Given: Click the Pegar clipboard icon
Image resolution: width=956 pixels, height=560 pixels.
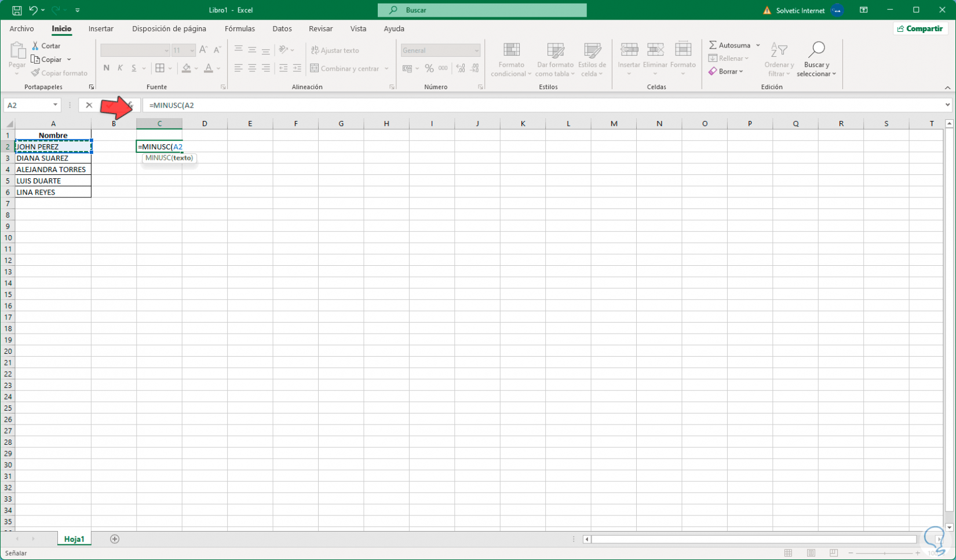Looking at the screenshot, I should click(x=17, y=52).
